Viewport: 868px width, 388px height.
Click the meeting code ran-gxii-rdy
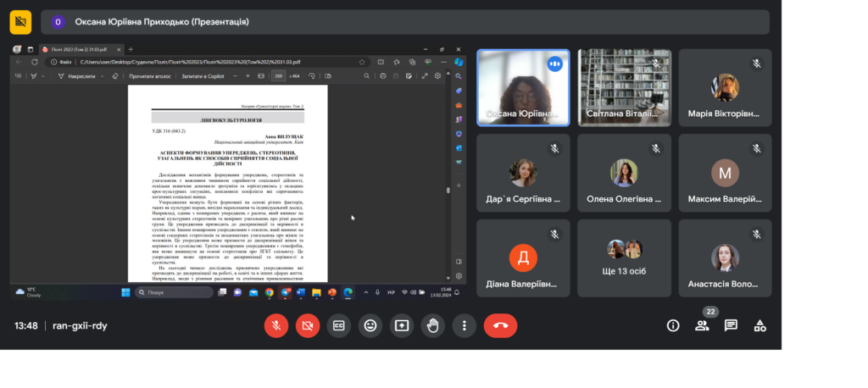pos(80,325)
